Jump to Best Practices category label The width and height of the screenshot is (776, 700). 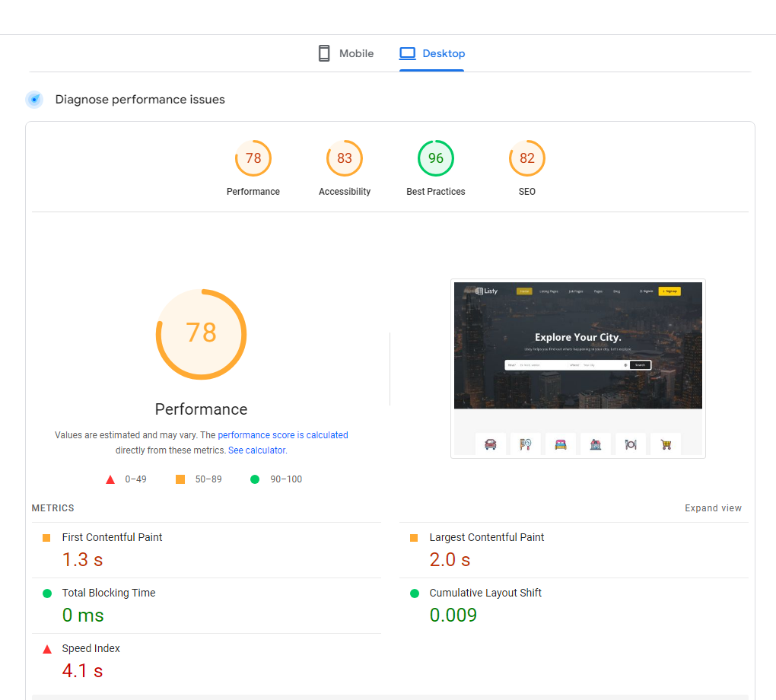tap(435, 192)
